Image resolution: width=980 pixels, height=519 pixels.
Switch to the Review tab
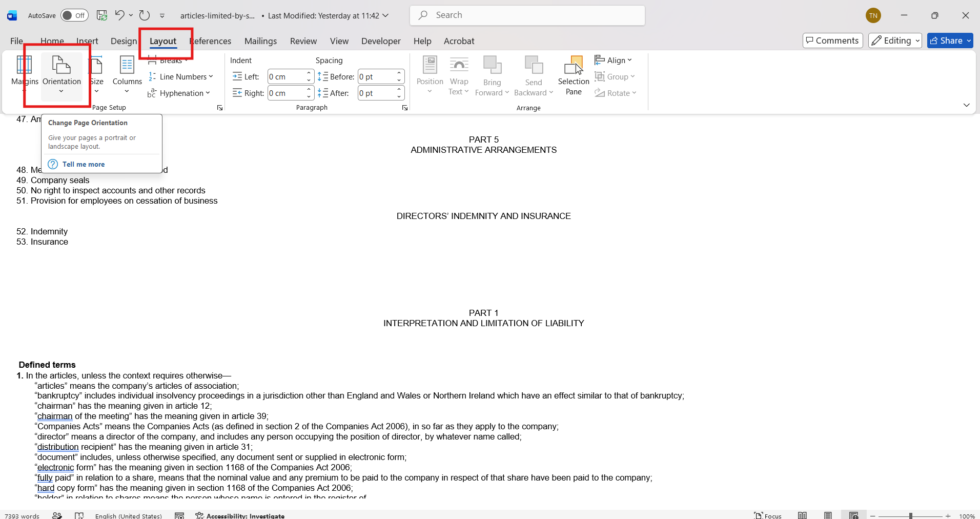[303, 41]
